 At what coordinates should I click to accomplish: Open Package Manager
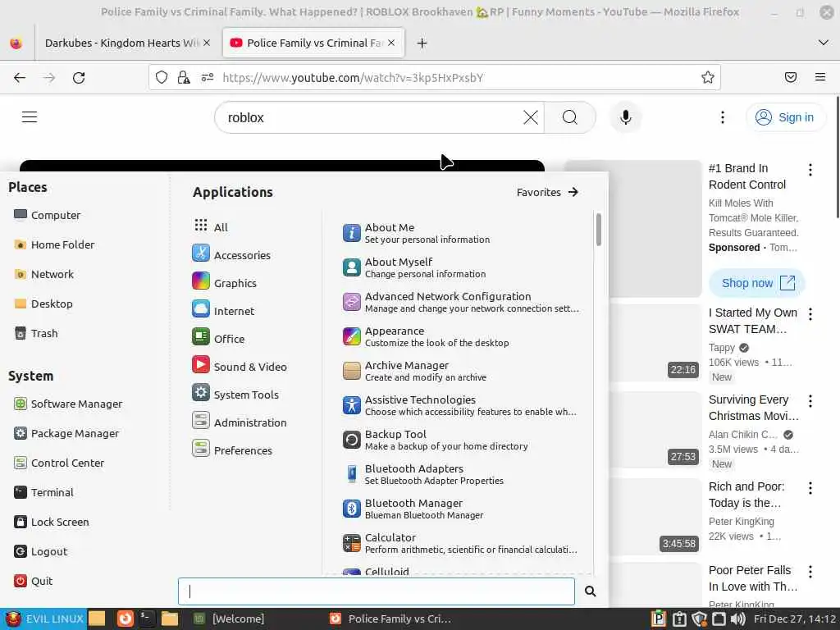66,433
